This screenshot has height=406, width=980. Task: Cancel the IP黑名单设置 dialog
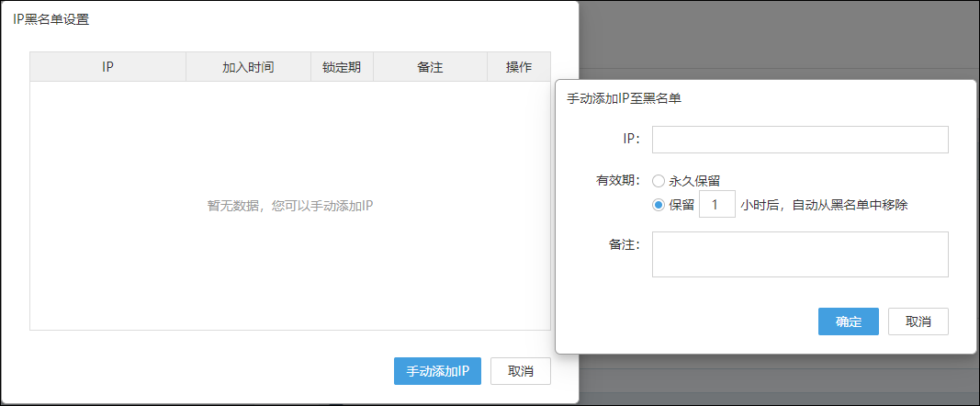pyautogui.click(x=520, y=371)
